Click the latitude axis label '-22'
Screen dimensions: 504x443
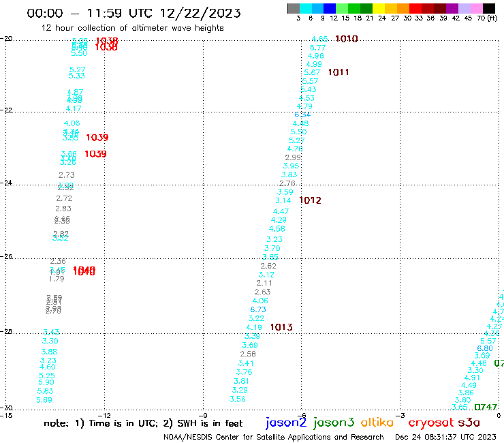(x=6, y=110)
